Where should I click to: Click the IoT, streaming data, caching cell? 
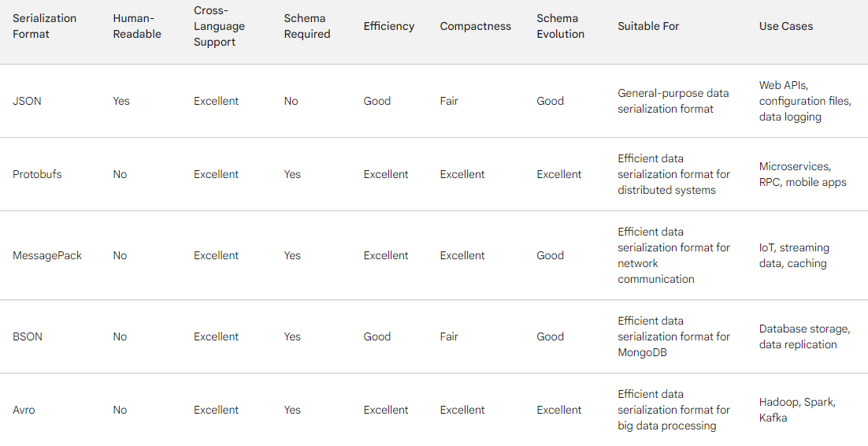pyautogui.click(x=794, y=255)
